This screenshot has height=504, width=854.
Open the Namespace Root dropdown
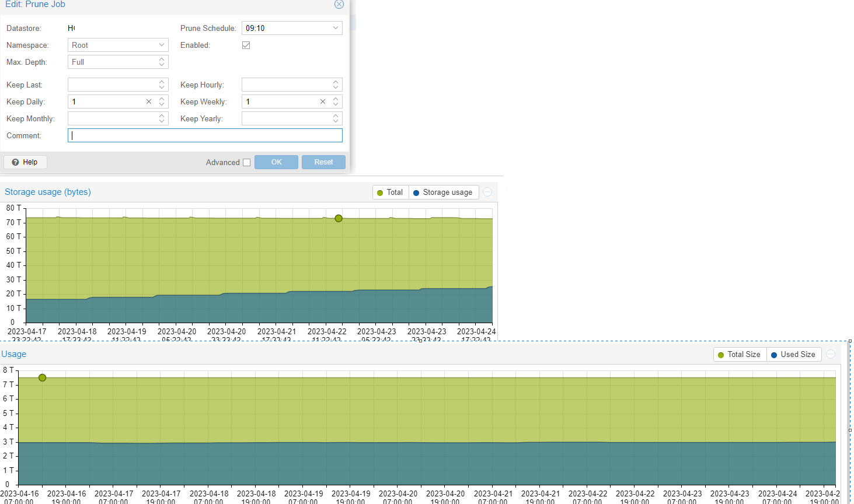(162, 45)
